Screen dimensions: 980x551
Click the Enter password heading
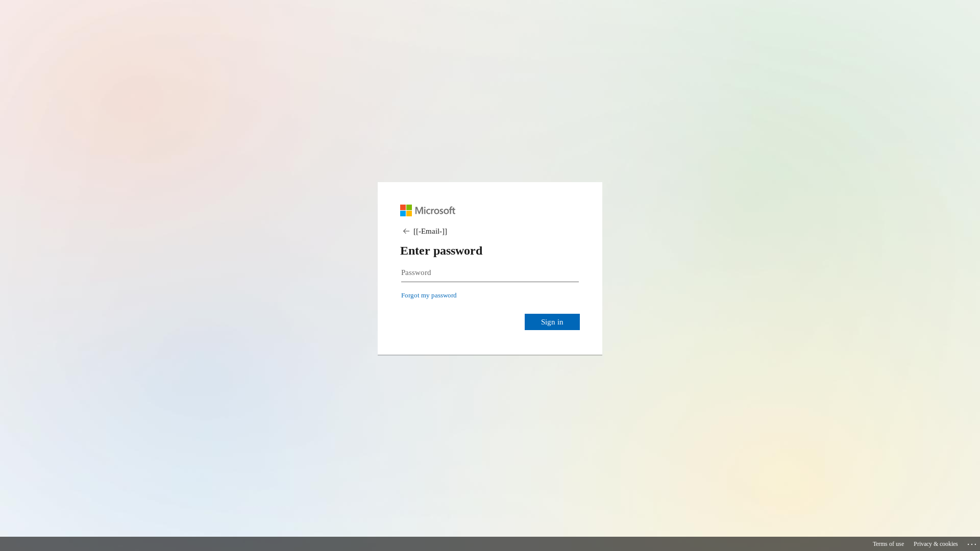(x=441, y=251)
